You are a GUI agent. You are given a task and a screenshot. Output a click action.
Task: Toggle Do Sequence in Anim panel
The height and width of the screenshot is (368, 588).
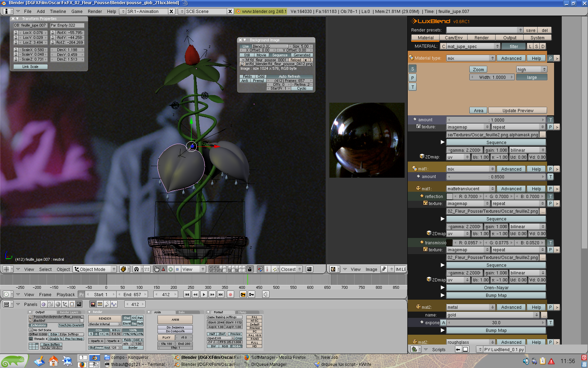point(175,327)
